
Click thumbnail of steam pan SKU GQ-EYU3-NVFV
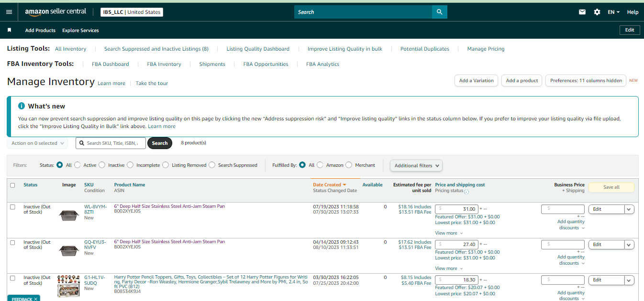[68, 250]
